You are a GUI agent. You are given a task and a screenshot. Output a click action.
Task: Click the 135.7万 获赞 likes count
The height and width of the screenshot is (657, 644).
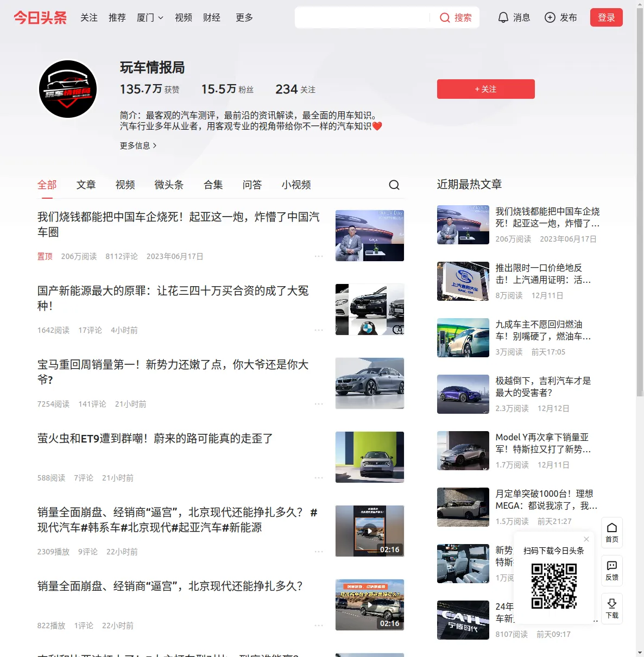tap(150, 89)
